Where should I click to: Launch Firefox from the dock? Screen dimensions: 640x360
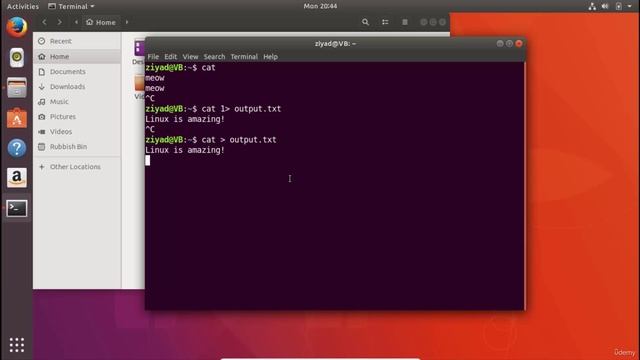pyautogui.click(x=17, y=27)
